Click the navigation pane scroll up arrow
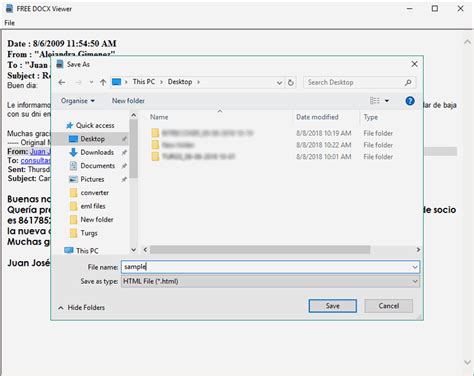The width and height of the screenshot is (474, 376). [x=133, y=115]
